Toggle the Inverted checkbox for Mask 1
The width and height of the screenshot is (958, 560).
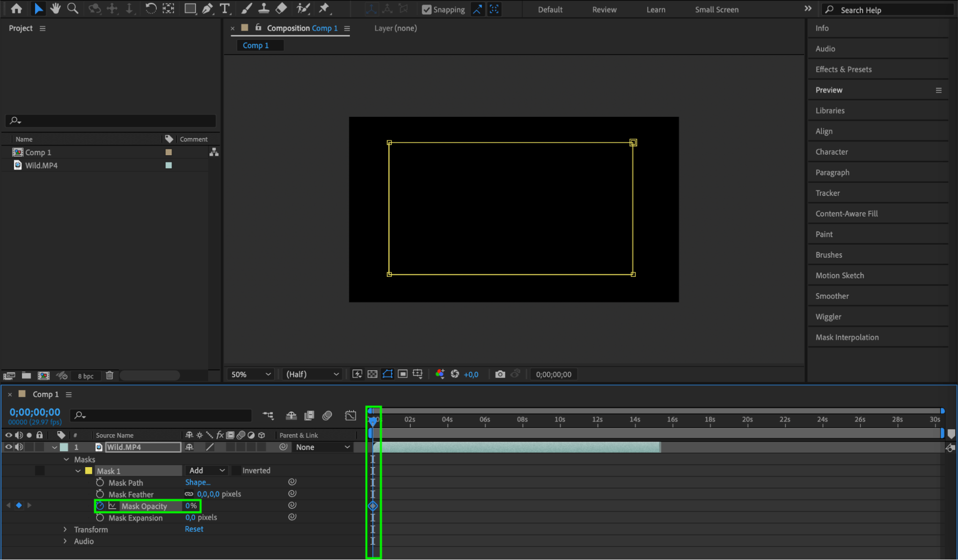[236, 470]
